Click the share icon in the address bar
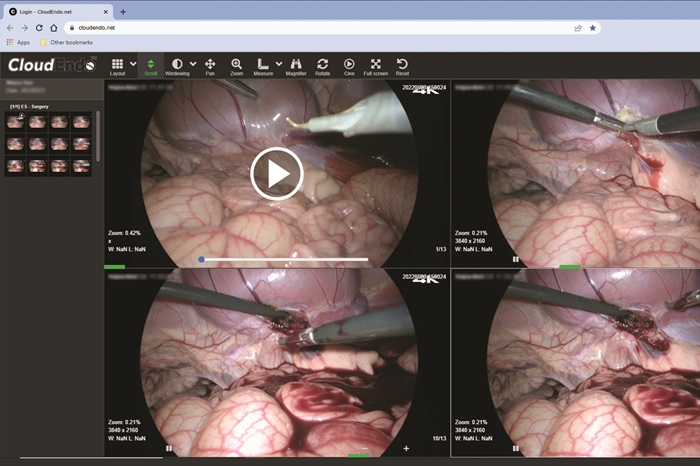Screen dimensions: 700x466 tap(578, 28)
